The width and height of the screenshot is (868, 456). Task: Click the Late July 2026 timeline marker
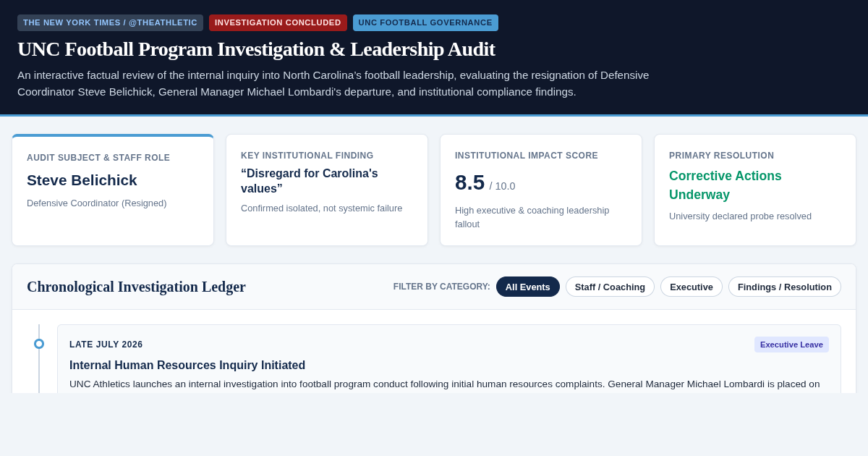39,344
